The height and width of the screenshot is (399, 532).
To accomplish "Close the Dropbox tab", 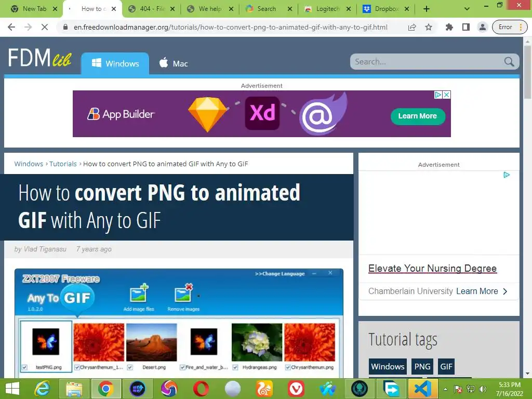I will 407,9.
